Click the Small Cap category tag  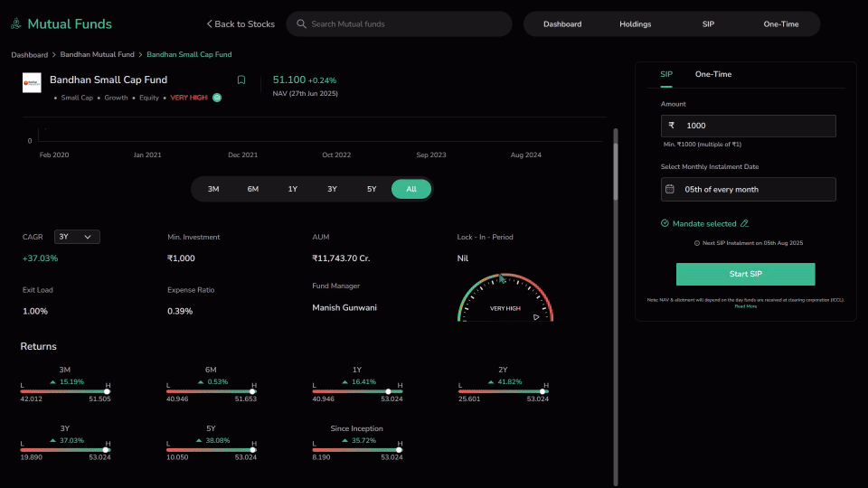click(x=77, y=98)
